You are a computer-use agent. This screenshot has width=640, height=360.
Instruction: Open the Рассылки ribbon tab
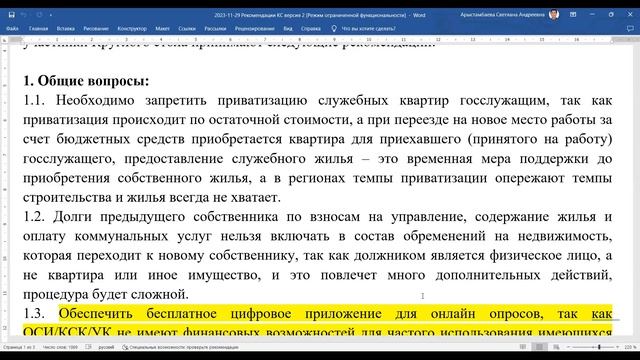215,29
